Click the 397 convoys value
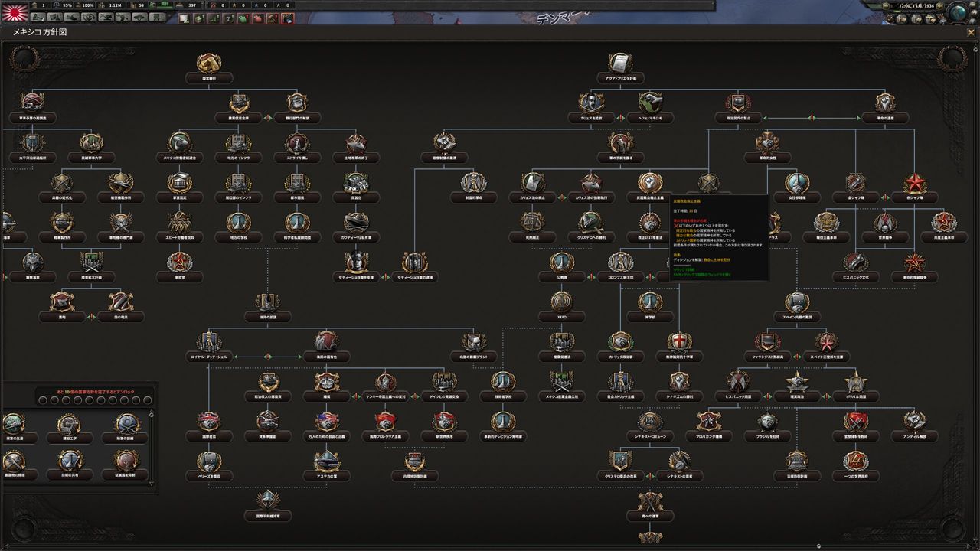The height and width of the screenshot is (551, 980). point(192,5)
